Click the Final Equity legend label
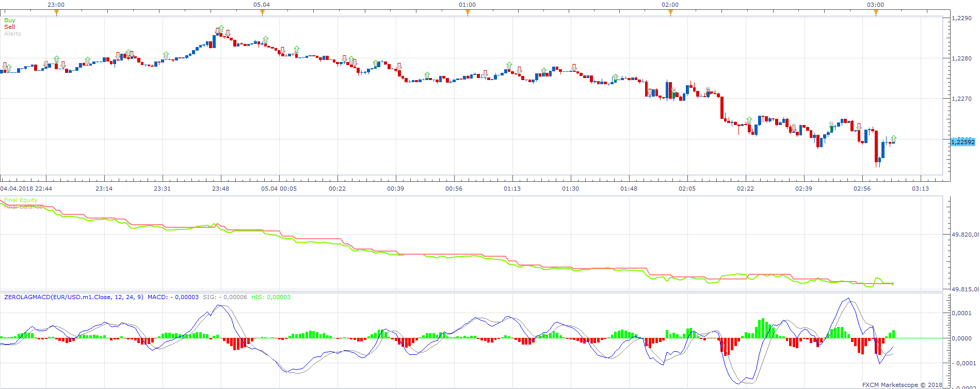The image size is (980, 389). pyautogui.click(x=21, y=200)
